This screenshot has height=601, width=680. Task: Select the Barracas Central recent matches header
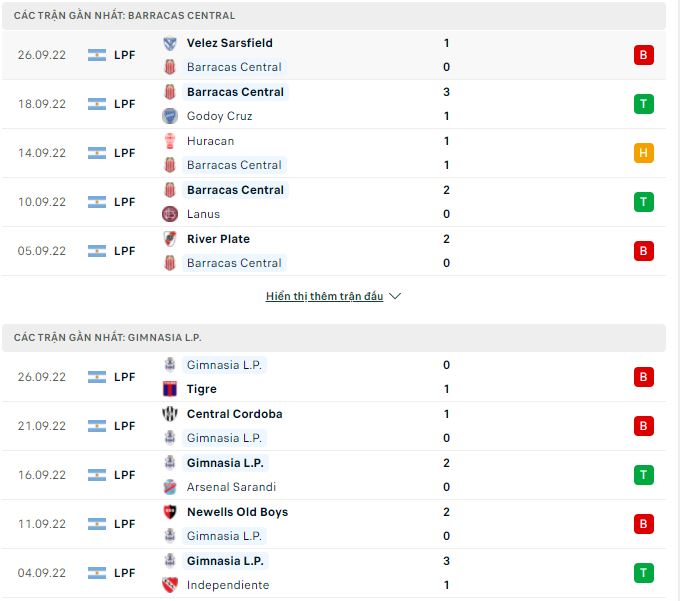(x=125, y=16)
